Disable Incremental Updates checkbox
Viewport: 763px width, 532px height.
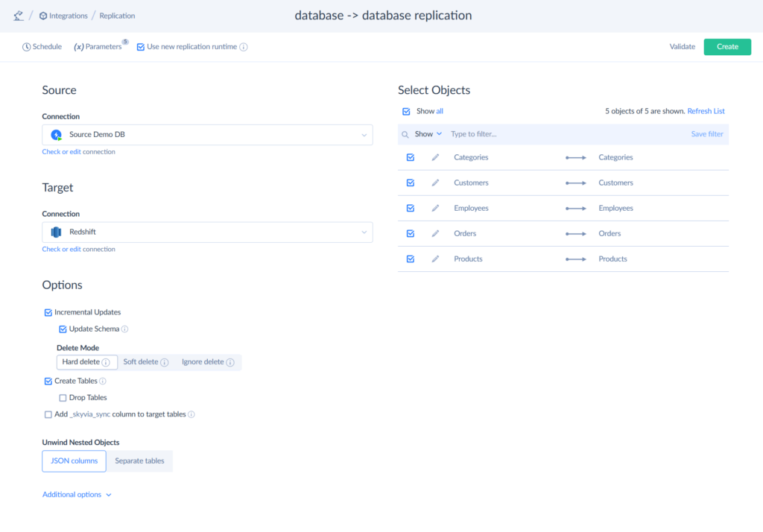click(x=48, y=312)
